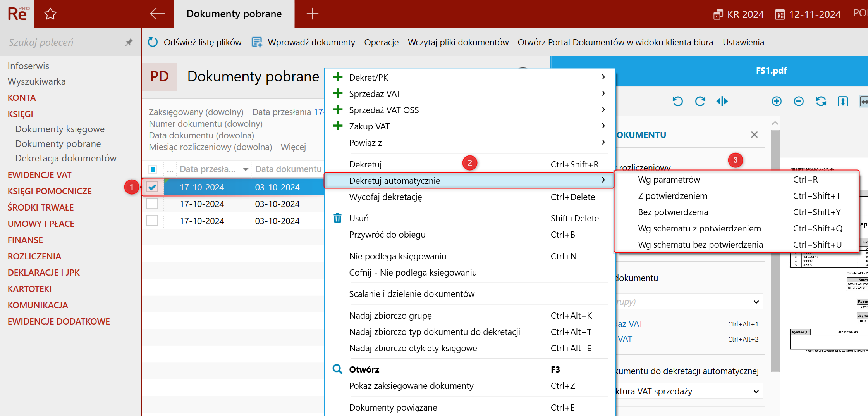Expand the Powiąż z submenu arrow
868x416 pixels.
(603, 142)
